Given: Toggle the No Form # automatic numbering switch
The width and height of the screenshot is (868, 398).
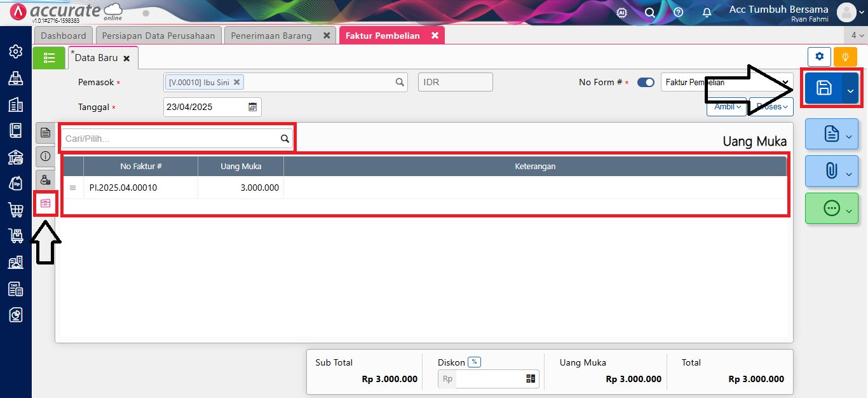Looking at the screenshot, I should click(x=646, y=83).
